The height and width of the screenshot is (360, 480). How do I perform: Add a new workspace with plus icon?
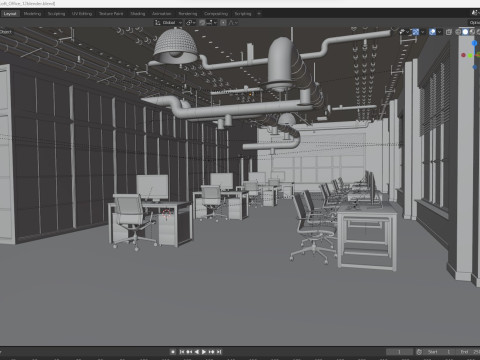259,14
